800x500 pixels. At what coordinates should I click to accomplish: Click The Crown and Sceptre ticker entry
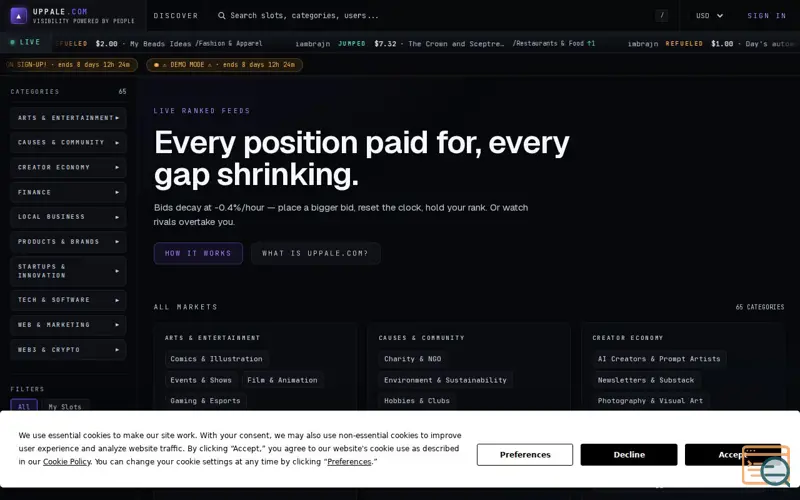click(456, 44)
